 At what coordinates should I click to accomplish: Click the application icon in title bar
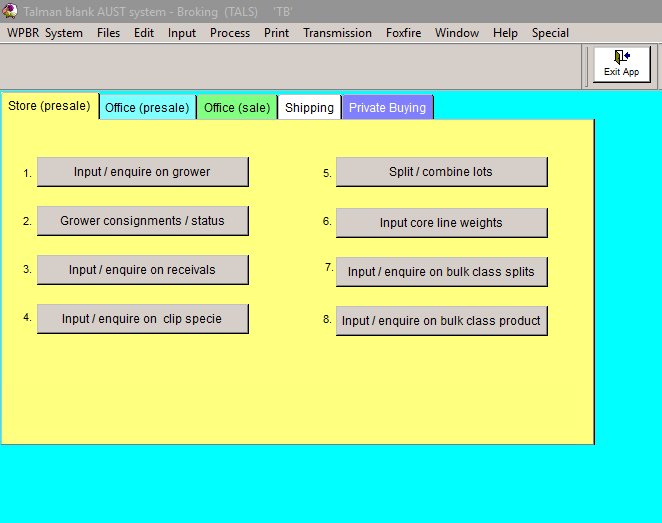(10, 11)
